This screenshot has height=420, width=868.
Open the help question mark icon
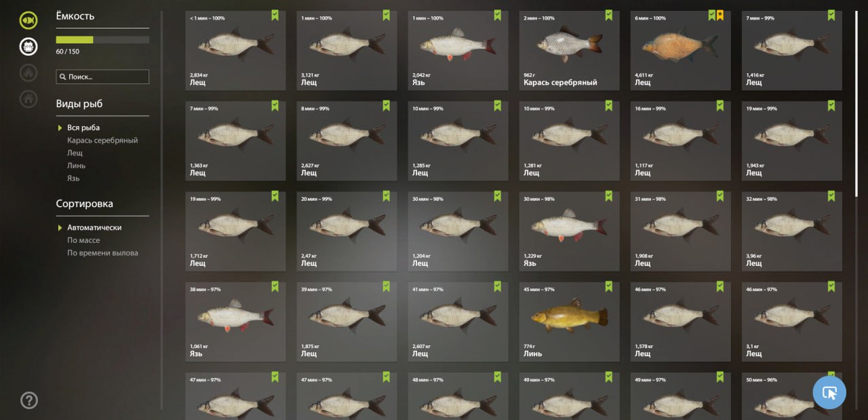click(x=29, y=400)
